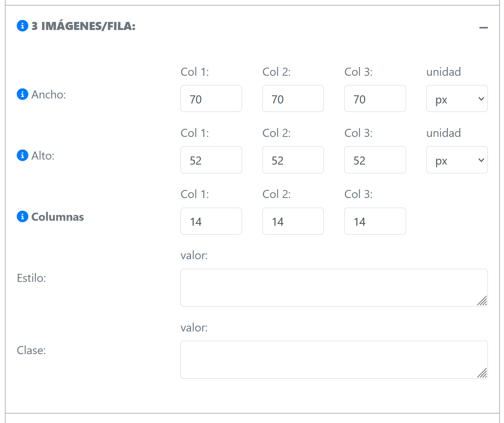Click the Clase textarea resize handle
The width and height of the screenshot is (504, 423).
click(482, 373)
